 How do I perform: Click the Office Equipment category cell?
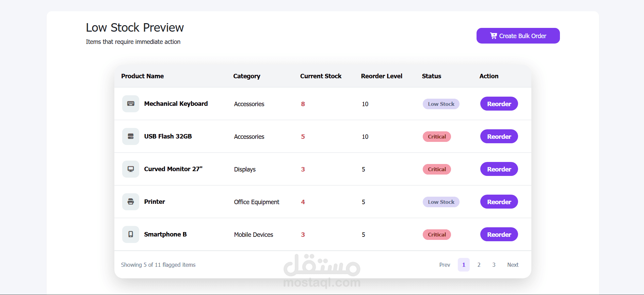257,202
